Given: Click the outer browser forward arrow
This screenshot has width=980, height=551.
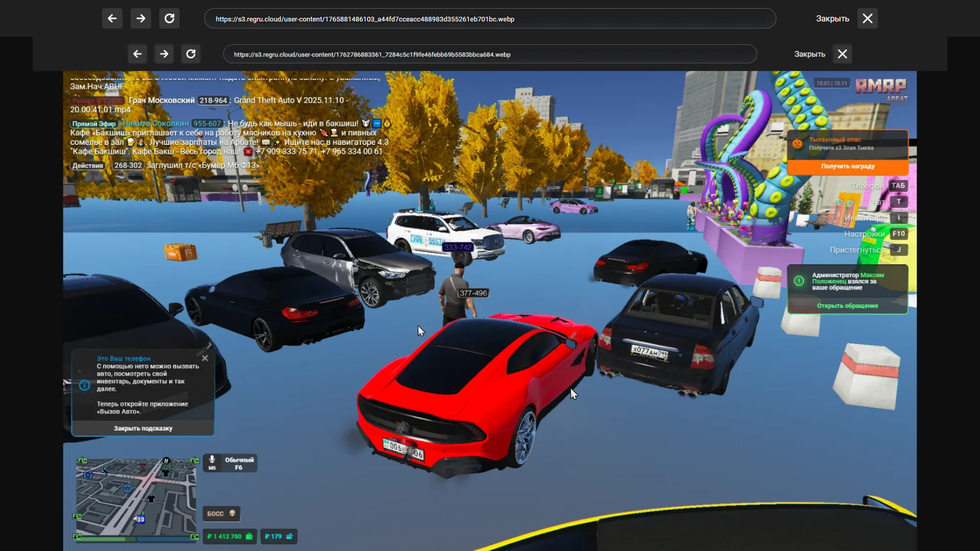Looking at the screenshot, I should click(141, 19).
